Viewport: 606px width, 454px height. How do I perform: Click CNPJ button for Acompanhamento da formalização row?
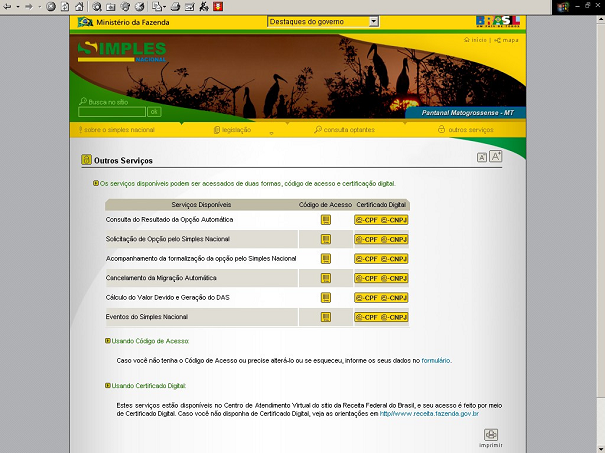point(394,258)
